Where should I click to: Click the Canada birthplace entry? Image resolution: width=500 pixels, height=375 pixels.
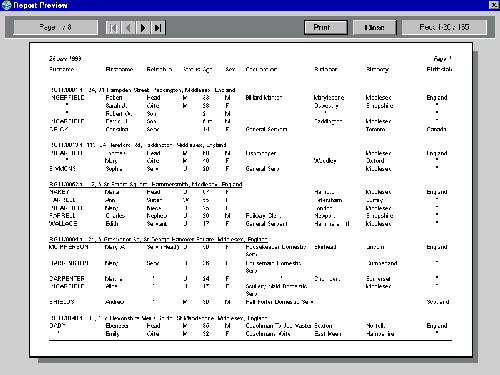(x=436, y=129)
